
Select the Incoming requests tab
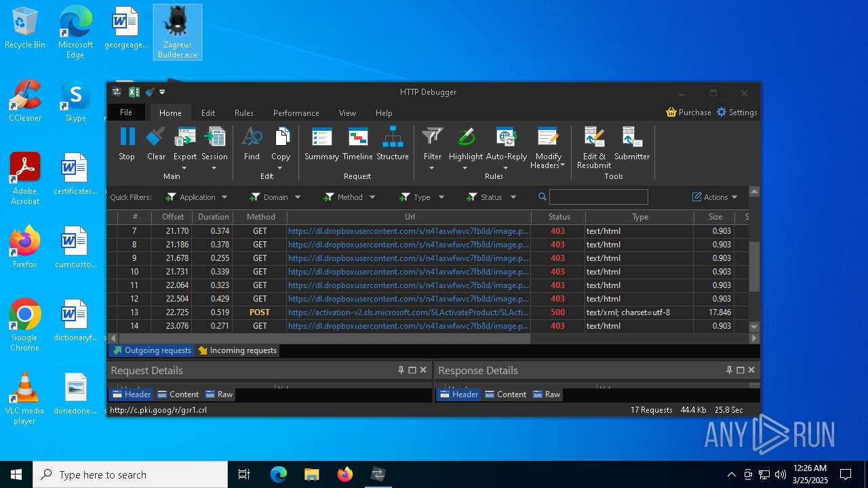237,350
